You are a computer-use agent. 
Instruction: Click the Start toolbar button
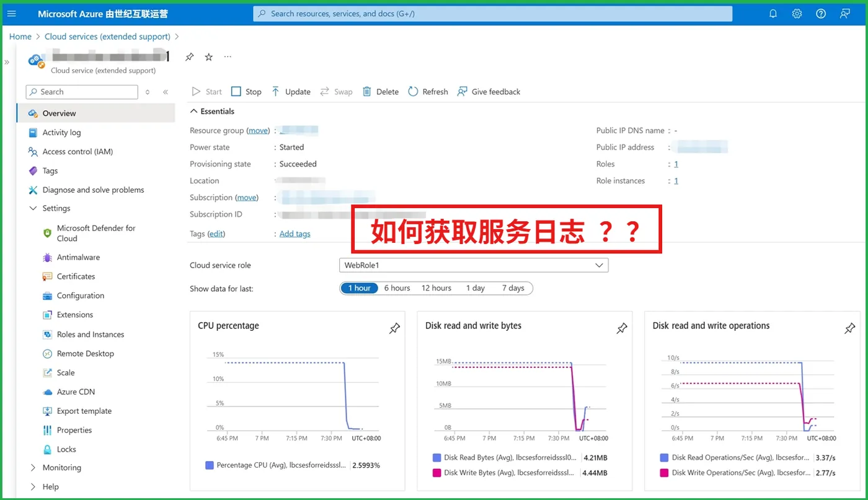[206, 92]
